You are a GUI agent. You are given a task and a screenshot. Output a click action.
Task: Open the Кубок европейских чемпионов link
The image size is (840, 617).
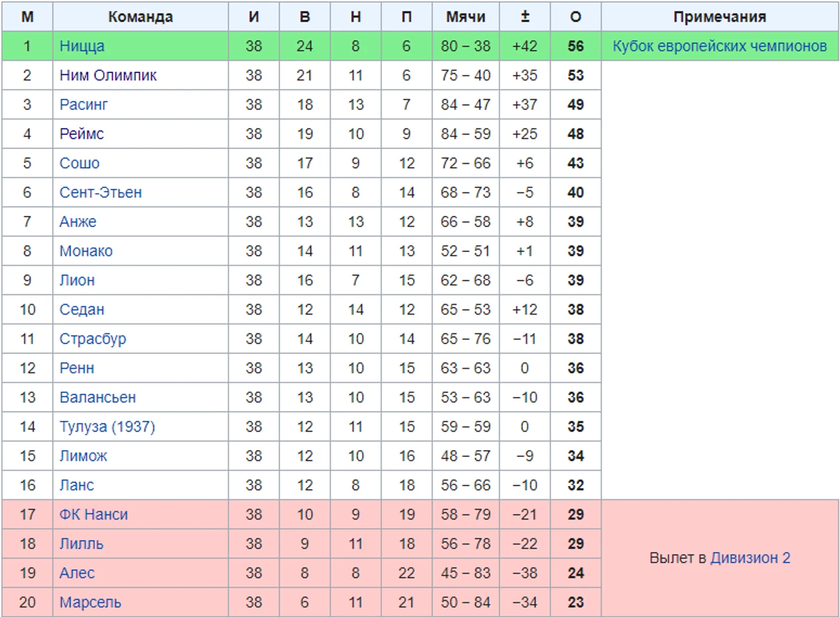coord(719,46)
